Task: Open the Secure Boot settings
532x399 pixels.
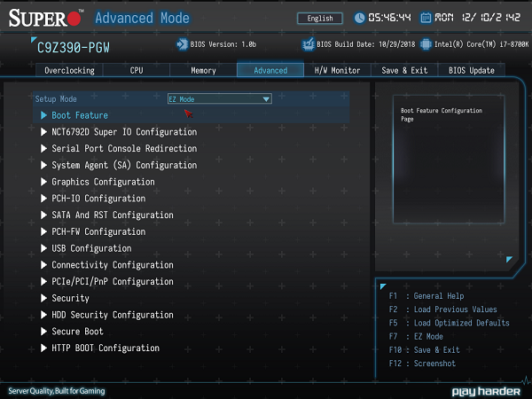Action: coord(77,332)
